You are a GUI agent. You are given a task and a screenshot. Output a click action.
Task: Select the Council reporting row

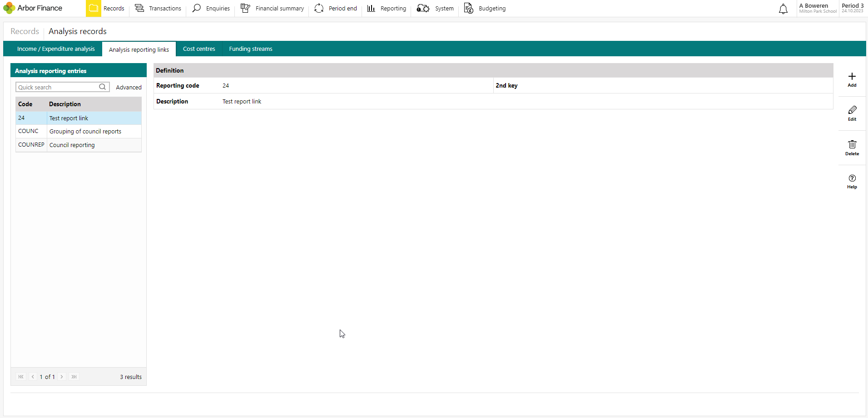(94, 145)
